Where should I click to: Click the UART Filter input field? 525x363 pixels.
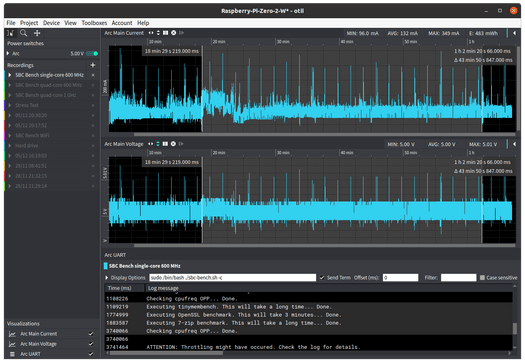(458, 278)
